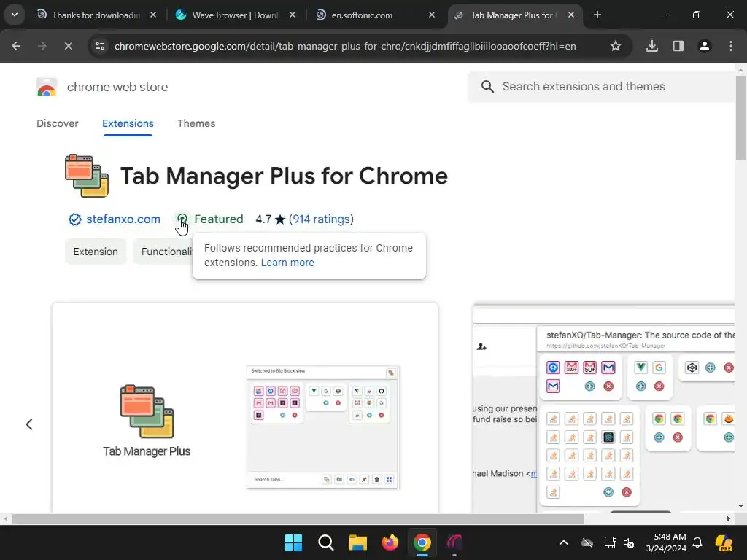Close the Tab Manager Plus browser tab
This screenshot has height=560, width=747.
click(x=570, y=15)
